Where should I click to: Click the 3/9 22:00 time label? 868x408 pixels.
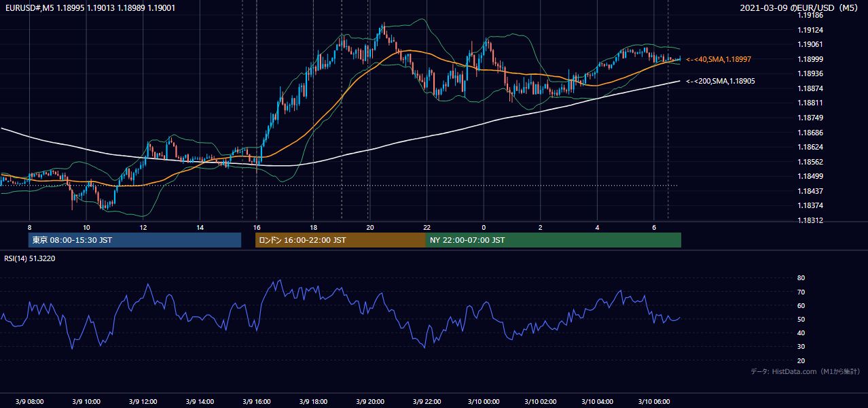click(x=427, y=402)
